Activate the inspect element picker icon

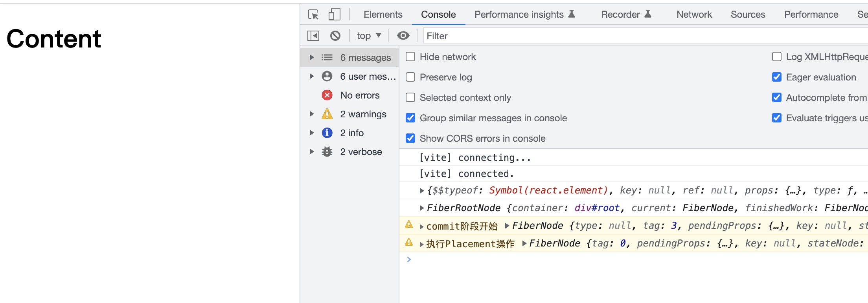[313, 15]
